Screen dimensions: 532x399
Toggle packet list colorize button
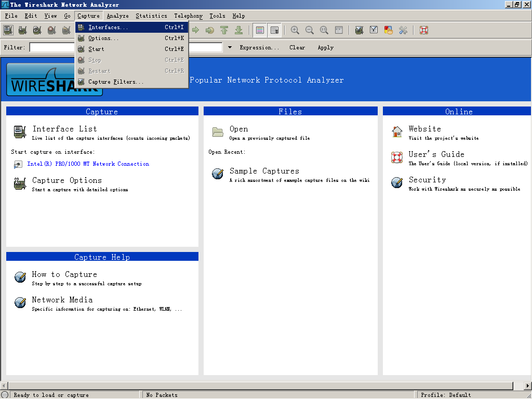pyautogui.click(x=260, y=30)
